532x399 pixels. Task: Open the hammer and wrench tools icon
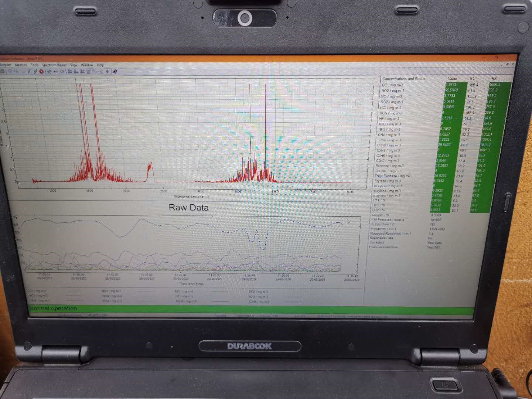pyautogui.click(x=49, y=71)
